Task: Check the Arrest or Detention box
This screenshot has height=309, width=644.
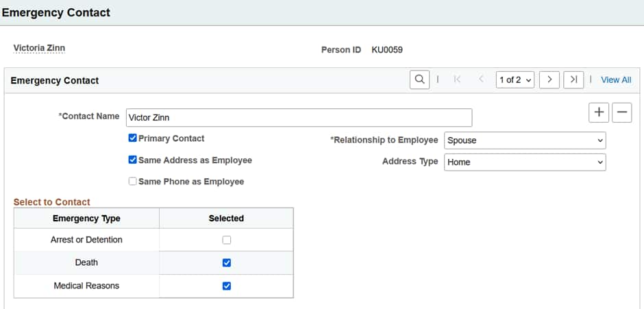Action: pos(227,240)
